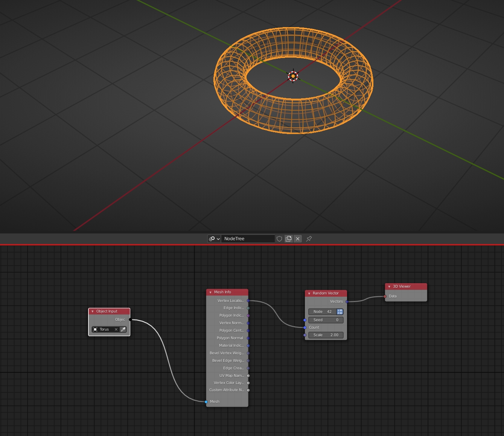Enable the fake user shield for NodeTree
The image size is (504, 436).
coord(279,238)
